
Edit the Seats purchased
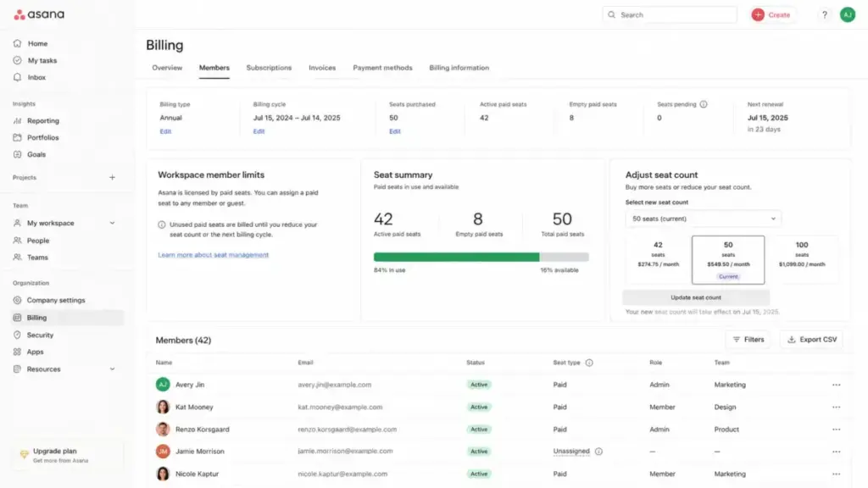pyautogui.click(x=395, y=131)
